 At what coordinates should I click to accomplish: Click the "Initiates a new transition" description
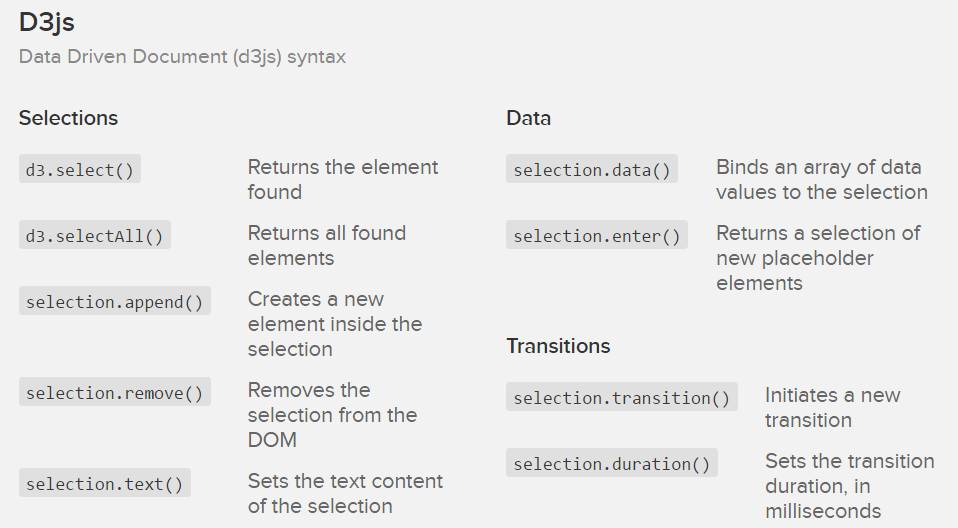[x=832, y=408]
